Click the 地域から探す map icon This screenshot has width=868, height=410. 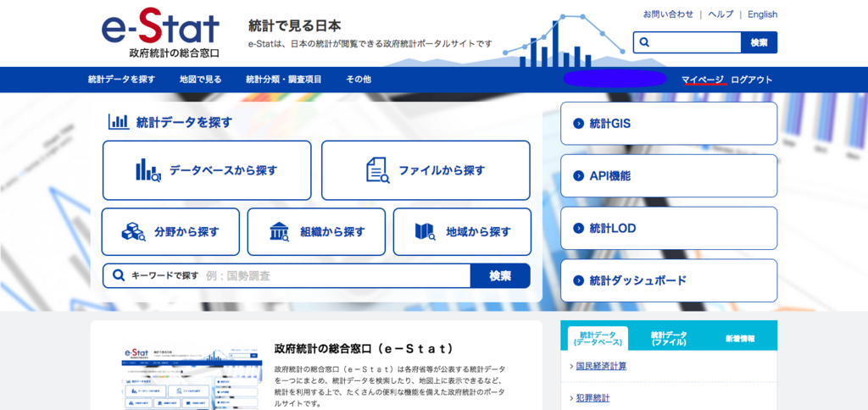426,232
